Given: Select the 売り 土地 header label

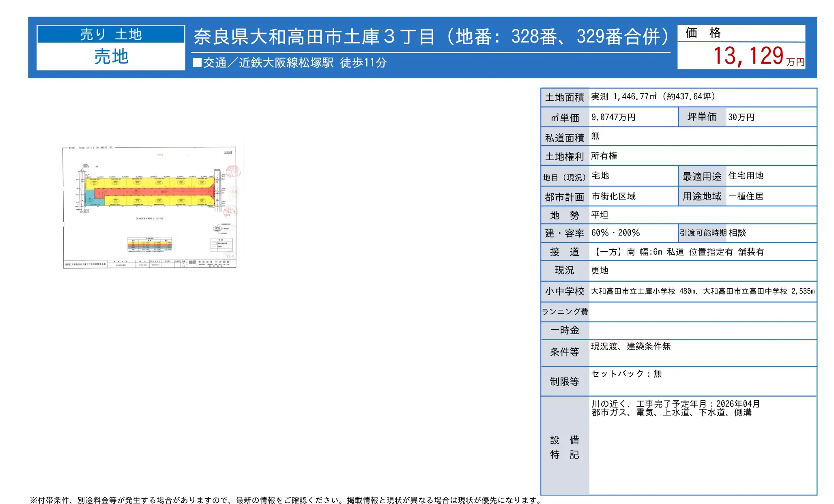Looking at the screenshot, I should coord(111,34).
